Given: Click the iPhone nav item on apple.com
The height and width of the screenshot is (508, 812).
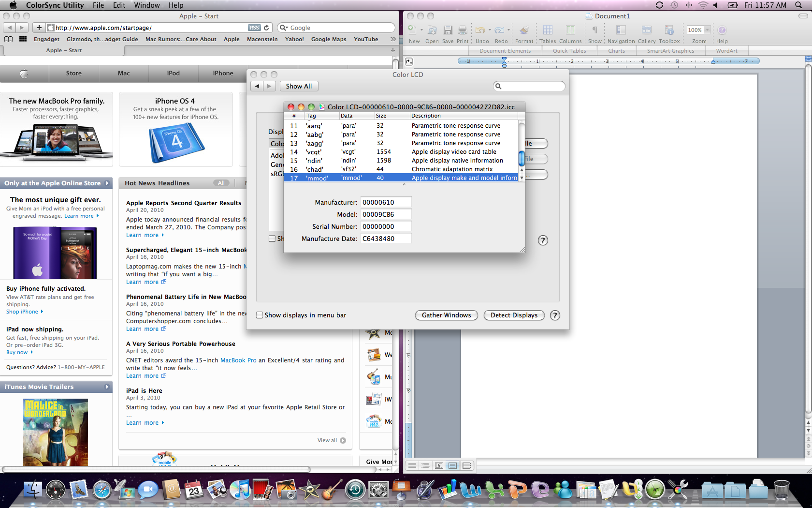Looking at the screenshot, I should tap(223, 73).
